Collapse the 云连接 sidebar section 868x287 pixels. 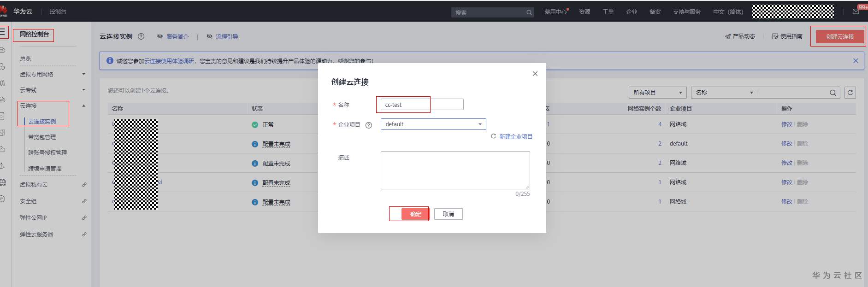(x=83, y=106)
